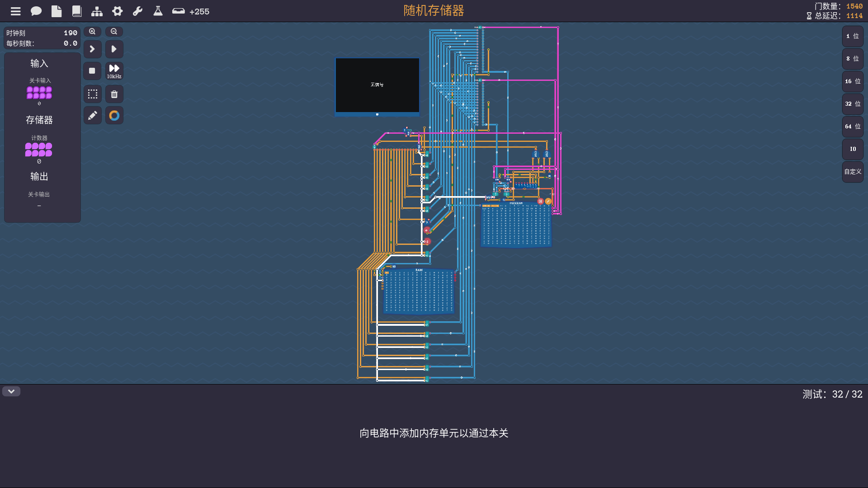The image size is (868, 488).
Task: Select the 64 位 component category
Action: [853, 127]
